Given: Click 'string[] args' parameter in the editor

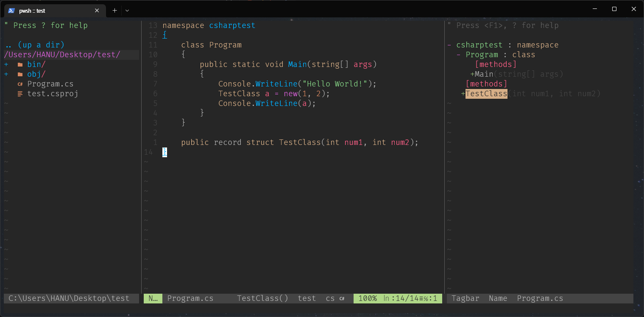Looking at the screenshot, I should point(342,64).
